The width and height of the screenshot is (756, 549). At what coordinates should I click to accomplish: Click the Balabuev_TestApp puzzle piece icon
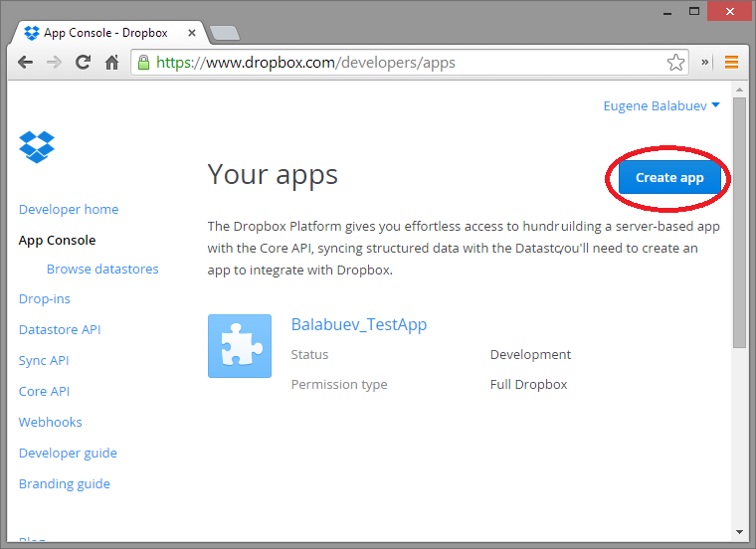[240, 346]
